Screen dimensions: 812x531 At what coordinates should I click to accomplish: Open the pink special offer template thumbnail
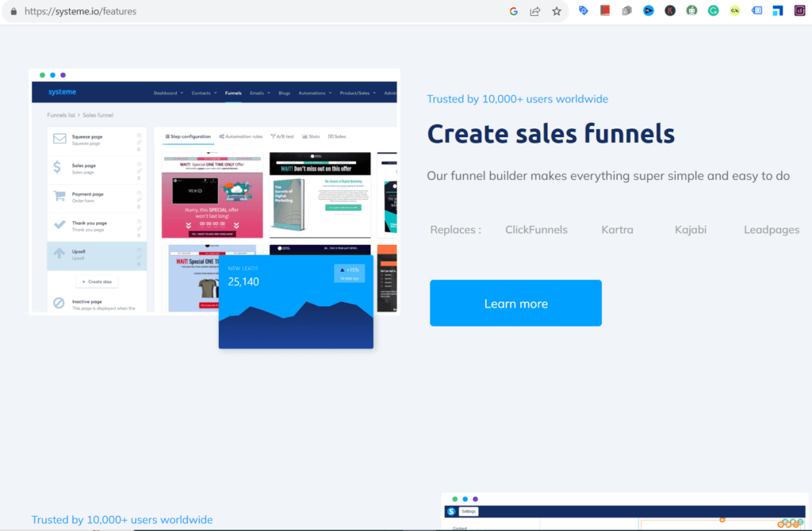212,195
